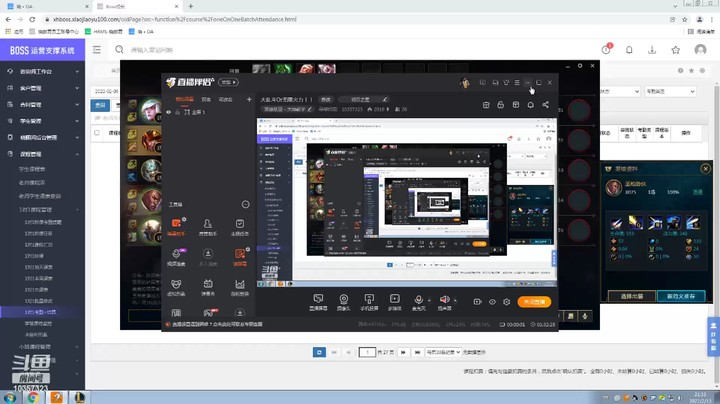Image resolution: width=720 pixels, height=404 pixels.
Task: Add a new scene with plus icon
Action: pos(249,99)
